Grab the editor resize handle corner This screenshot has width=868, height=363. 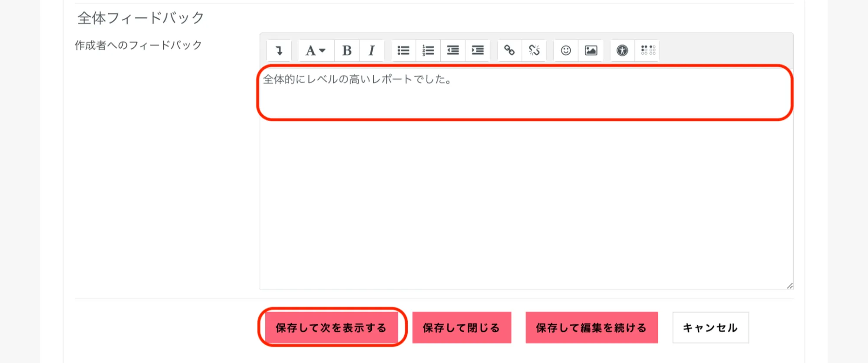(x=789, y=285)
